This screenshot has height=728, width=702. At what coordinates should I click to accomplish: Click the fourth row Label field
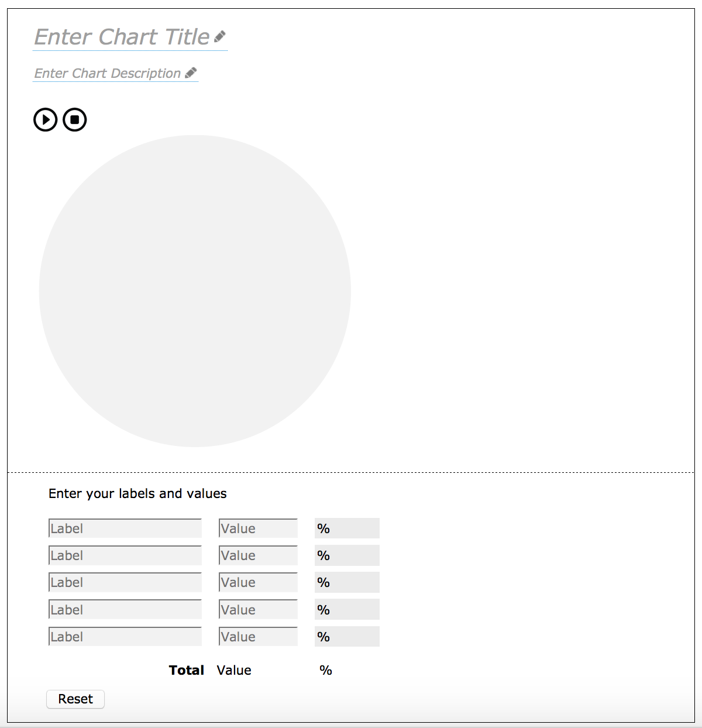(x=125, y=610)
